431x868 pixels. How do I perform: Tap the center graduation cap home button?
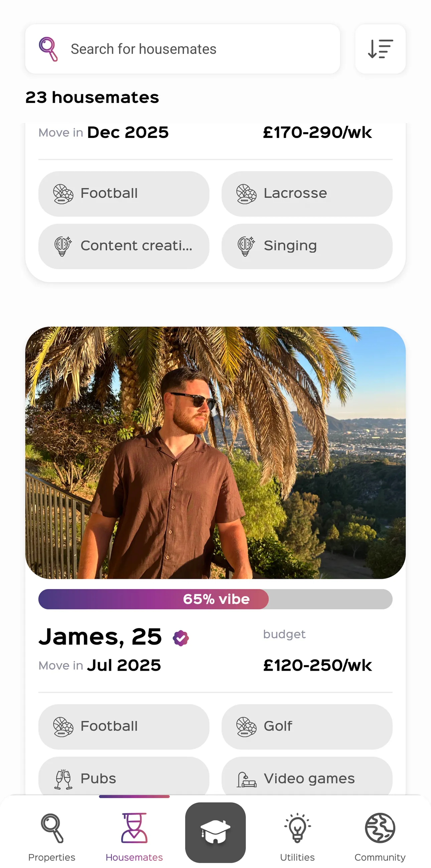(215, 832)
